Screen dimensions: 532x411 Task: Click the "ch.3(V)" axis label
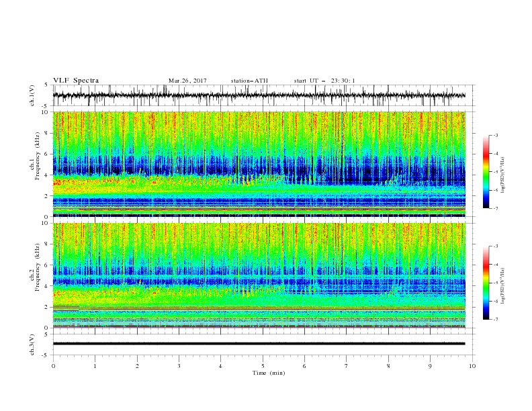[32, 345]
